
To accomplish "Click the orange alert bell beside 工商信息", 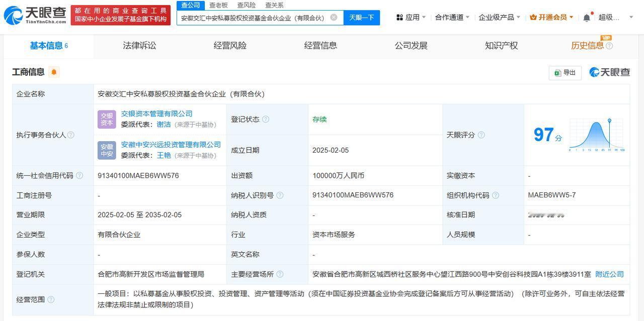I will tap(54, 72).
